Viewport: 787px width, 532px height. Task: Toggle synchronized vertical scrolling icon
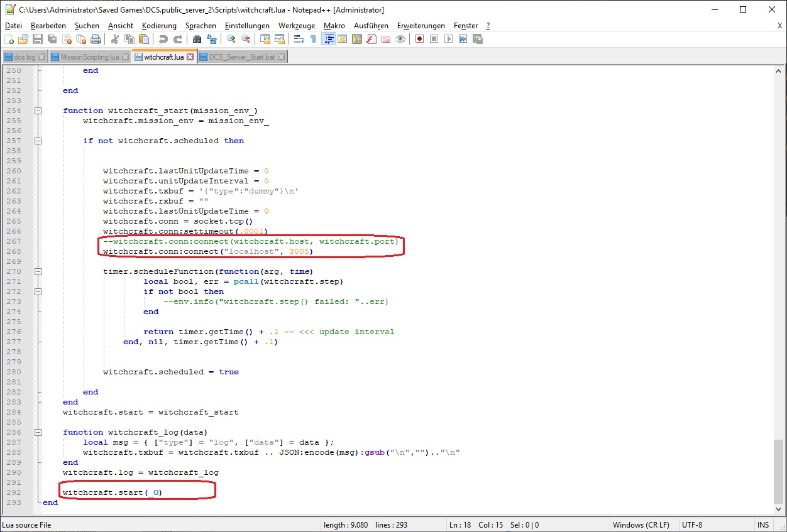coord(265,39)
